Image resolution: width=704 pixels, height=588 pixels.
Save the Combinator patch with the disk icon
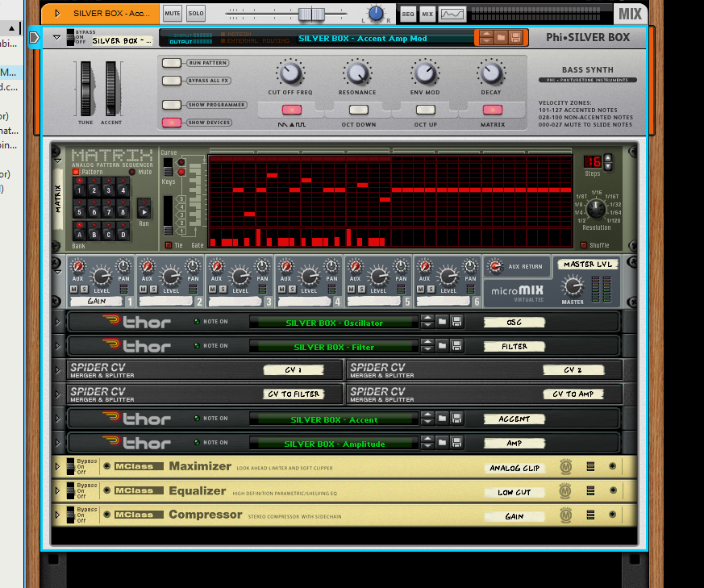coord(515,38)
